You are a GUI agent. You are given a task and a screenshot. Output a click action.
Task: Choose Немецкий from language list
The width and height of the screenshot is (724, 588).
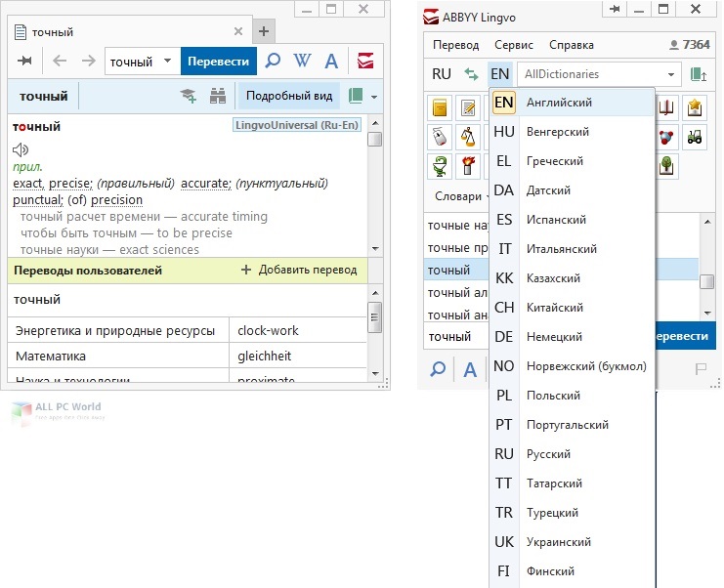(573, 336)
